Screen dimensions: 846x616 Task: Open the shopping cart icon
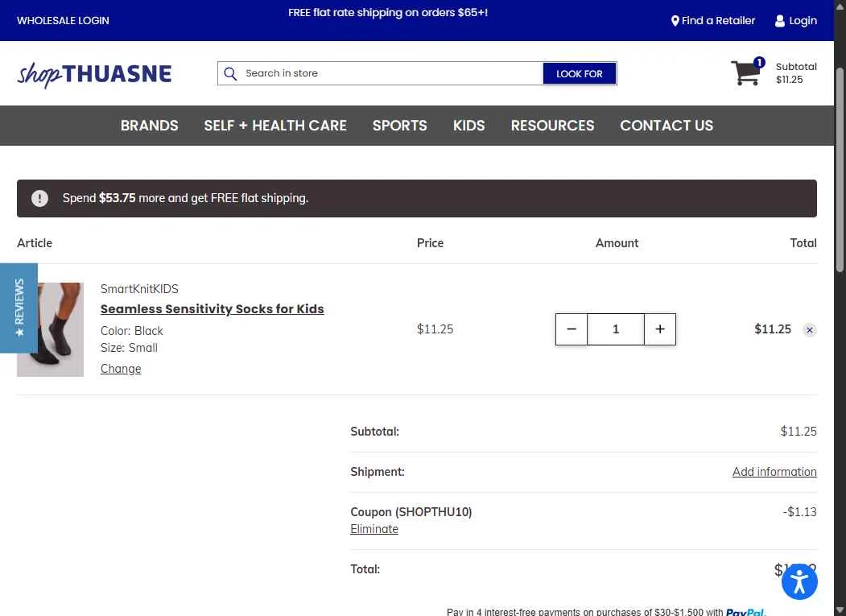tap(747, 72)
